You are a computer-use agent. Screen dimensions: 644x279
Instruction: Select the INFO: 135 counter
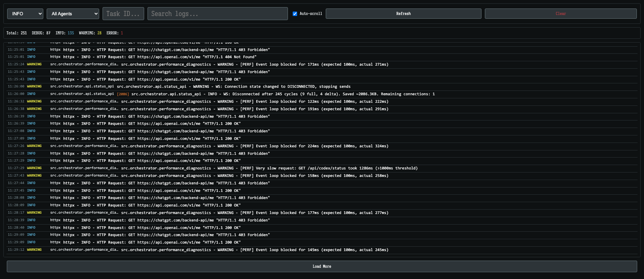tap(65, 33)
